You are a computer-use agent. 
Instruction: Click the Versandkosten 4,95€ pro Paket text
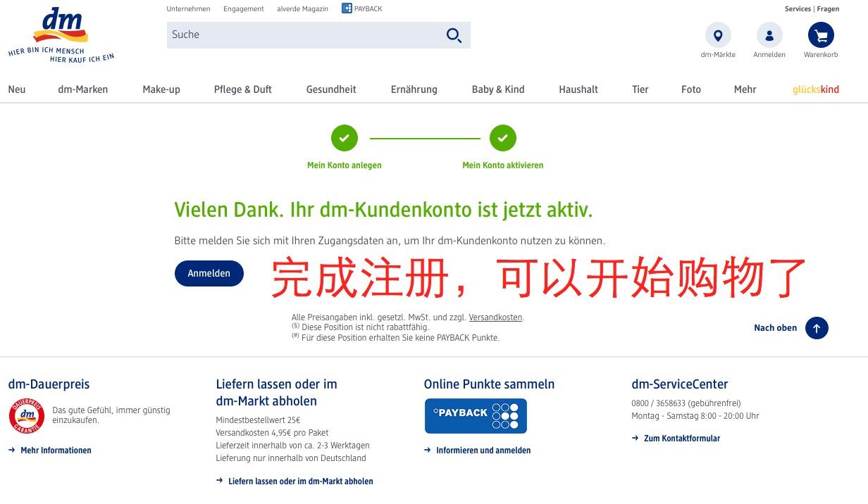click(x=273, y=433)
